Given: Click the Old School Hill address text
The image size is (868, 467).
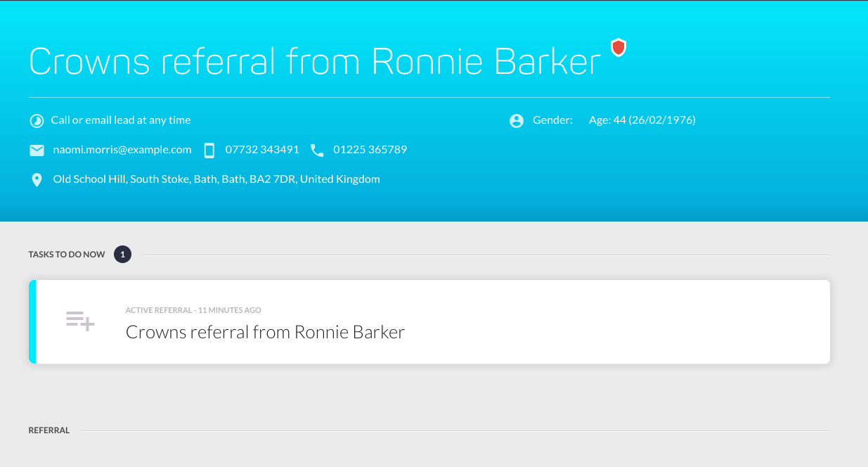Looking at the screenshot, I should coord(216,179).
